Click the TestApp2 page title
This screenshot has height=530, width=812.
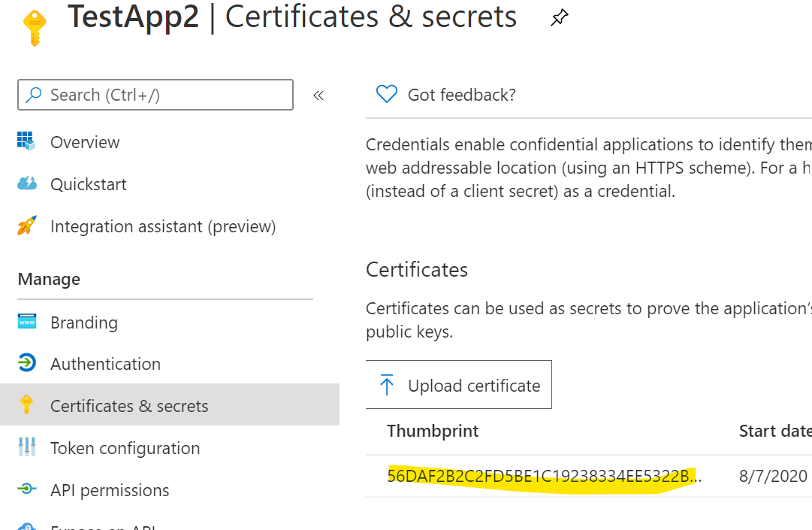click(133, 17)
